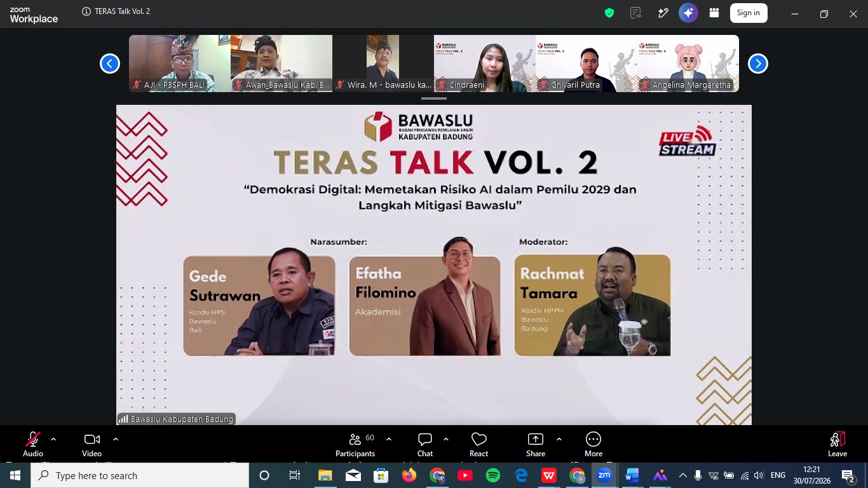The image size is (868, 488).
Task: Open Spotify from taskbar
Action: coord(492,475)
